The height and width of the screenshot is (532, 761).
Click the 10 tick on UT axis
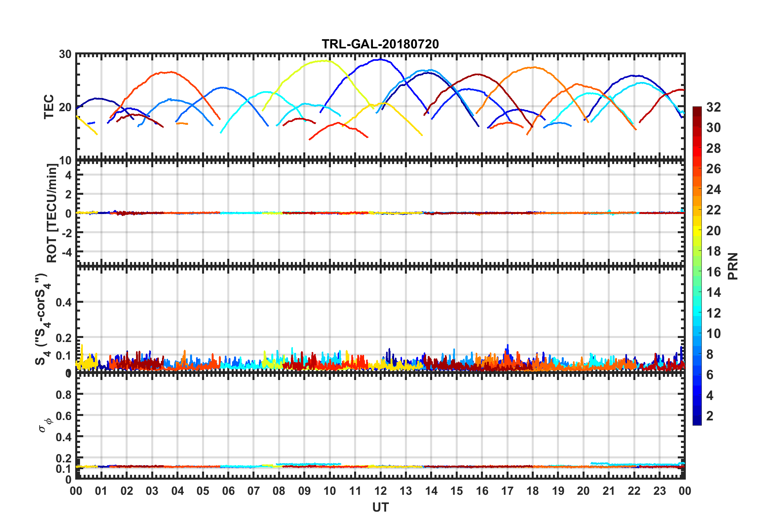pos(330,491)
